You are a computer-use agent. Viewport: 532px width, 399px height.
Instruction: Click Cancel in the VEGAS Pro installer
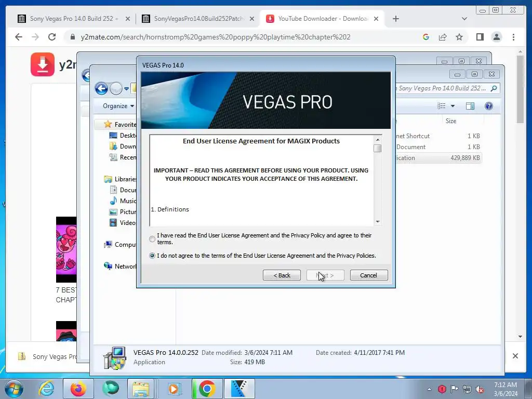[369, 275]
